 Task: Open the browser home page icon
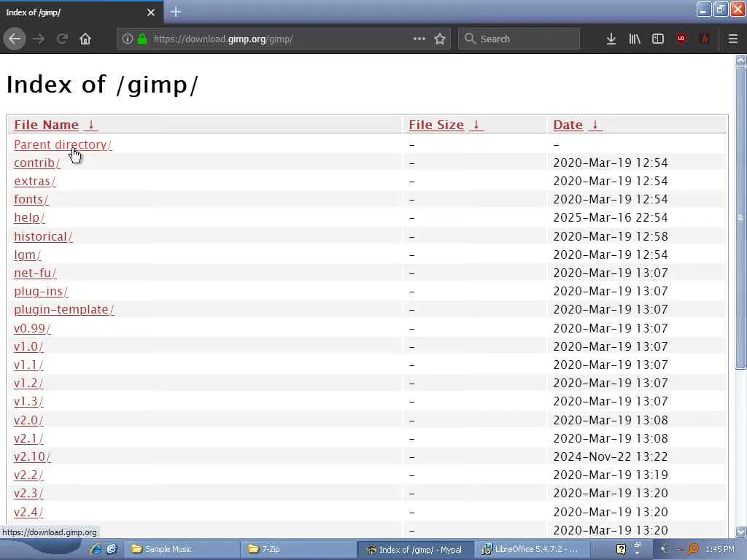pyautogui.click(x=85, y=39)
